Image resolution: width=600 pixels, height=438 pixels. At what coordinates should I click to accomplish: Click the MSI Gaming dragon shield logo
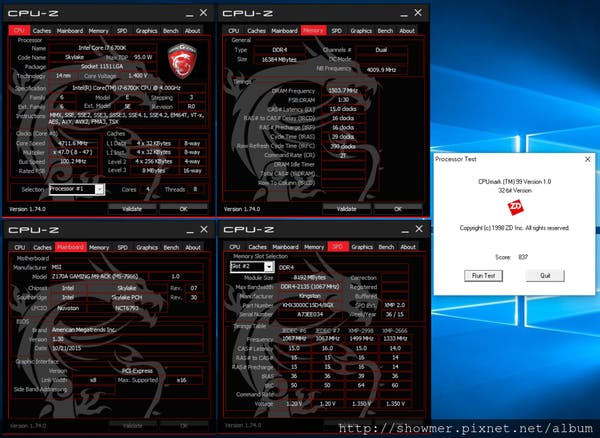point(182,61)
